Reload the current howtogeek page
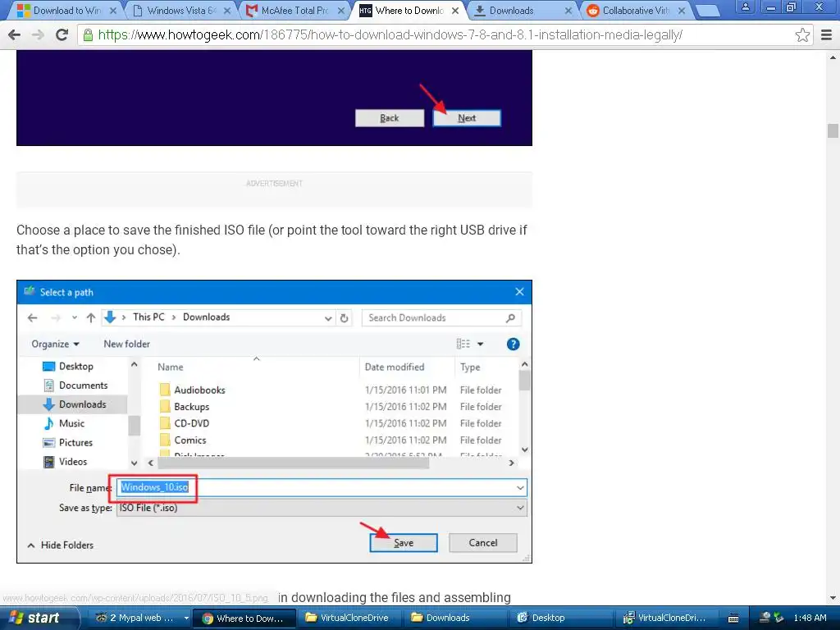Viewport: 840px width, 630px height. coord(62,34)
